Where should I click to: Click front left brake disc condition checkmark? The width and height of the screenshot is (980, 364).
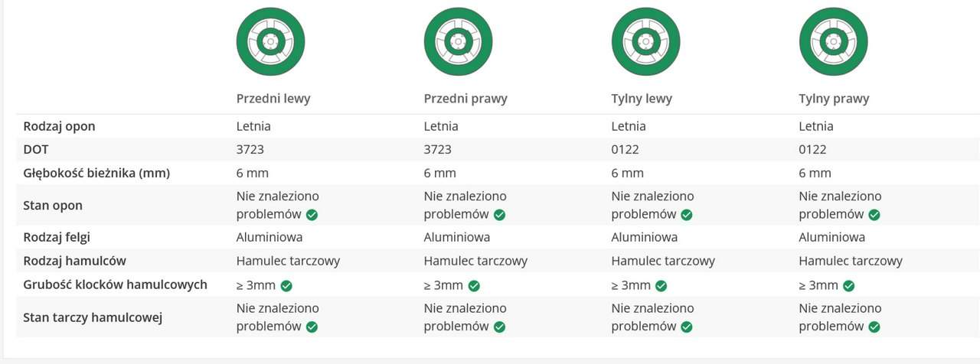[x=312, y=327]
